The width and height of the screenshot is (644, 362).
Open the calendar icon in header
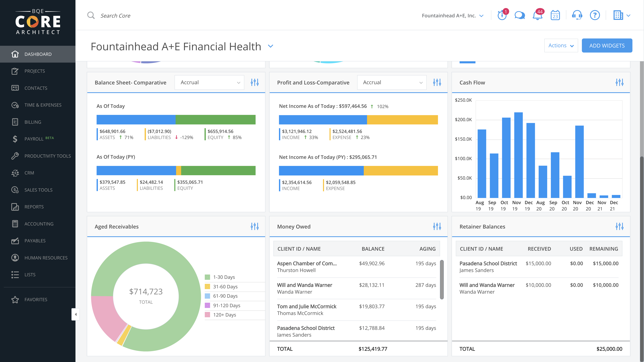555,15
